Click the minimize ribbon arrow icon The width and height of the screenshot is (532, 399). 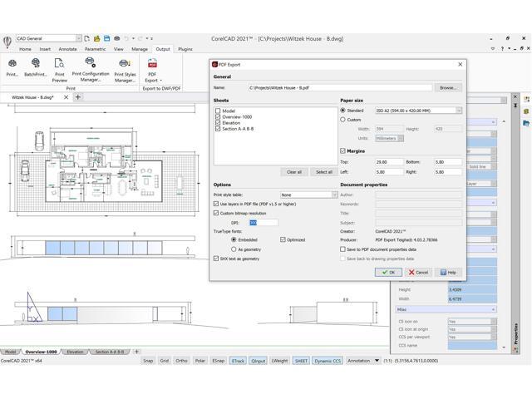493,49
